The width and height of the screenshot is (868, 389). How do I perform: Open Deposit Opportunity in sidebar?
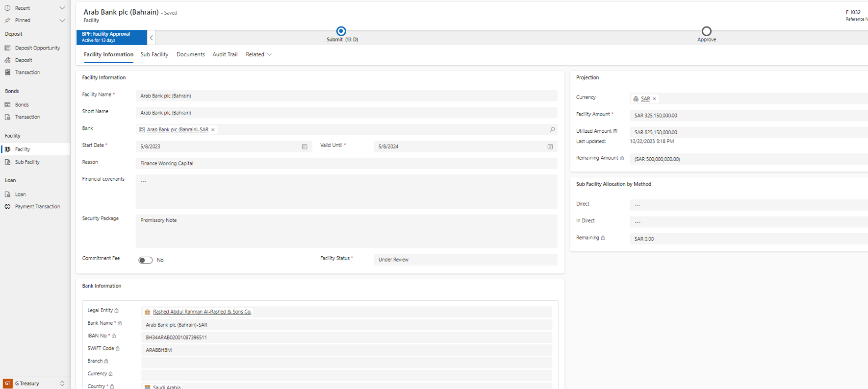[37, 48]
